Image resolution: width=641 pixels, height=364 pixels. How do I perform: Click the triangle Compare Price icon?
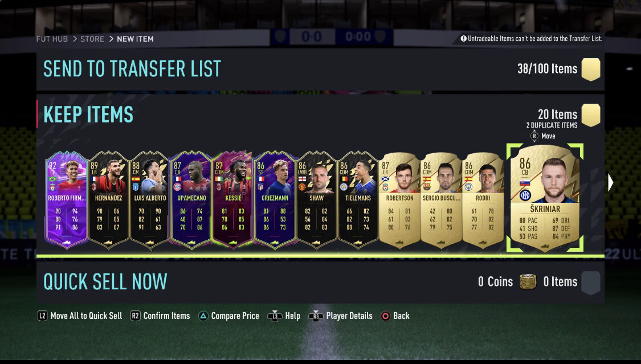(x=203, y=316)
